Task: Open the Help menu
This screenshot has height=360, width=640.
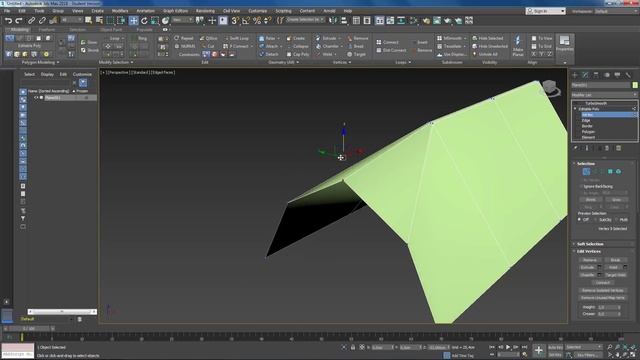Action: (348, 11)
